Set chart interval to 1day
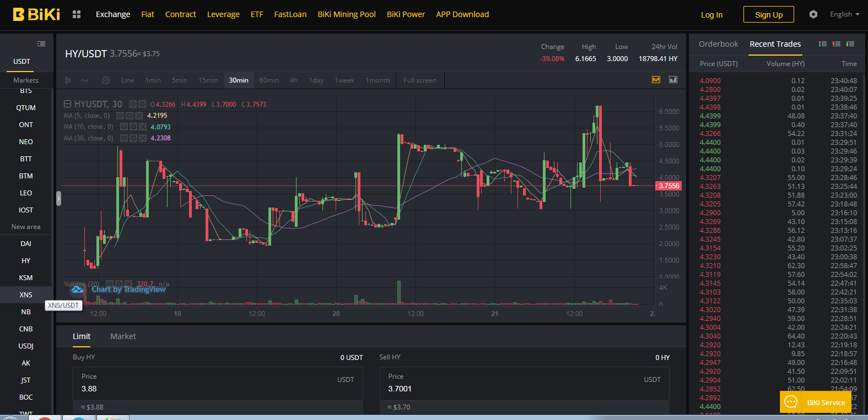 tap(316, 80)
